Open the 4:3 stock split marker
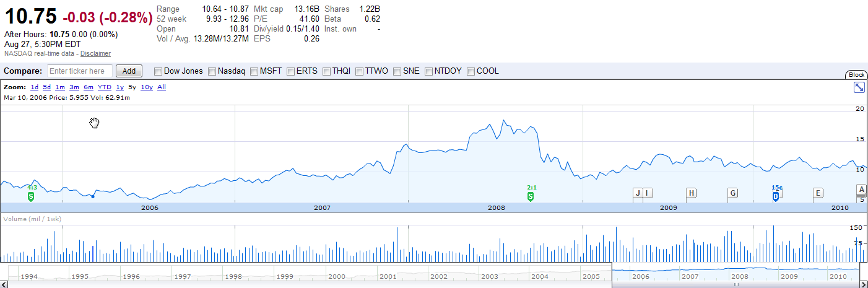 click(x=31, y=196)
